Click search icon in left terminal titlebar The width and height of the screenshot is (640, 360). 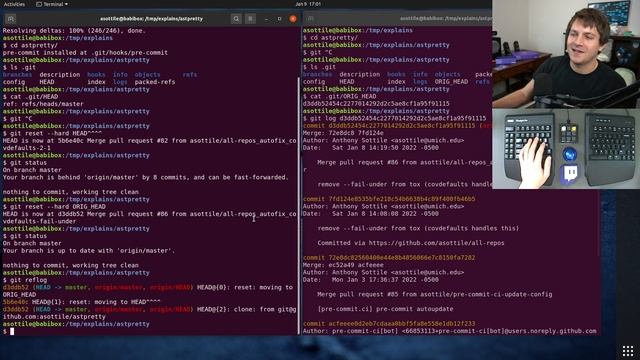coord(236,19)
